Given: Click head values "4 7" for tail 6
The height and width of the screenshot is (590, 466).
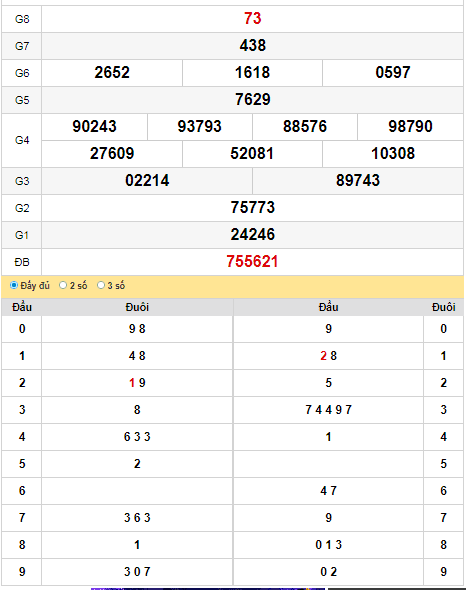Looking at the screenshot, I should [329, 491].
